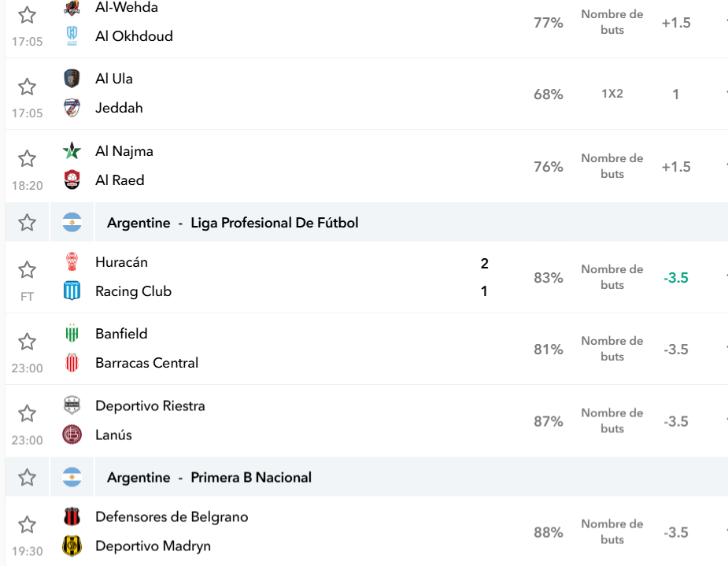Click the Argentina flag beside Liga Profesional
This screenshot has height=566, width=728.
pyautogui.click(x=72, y=223)
